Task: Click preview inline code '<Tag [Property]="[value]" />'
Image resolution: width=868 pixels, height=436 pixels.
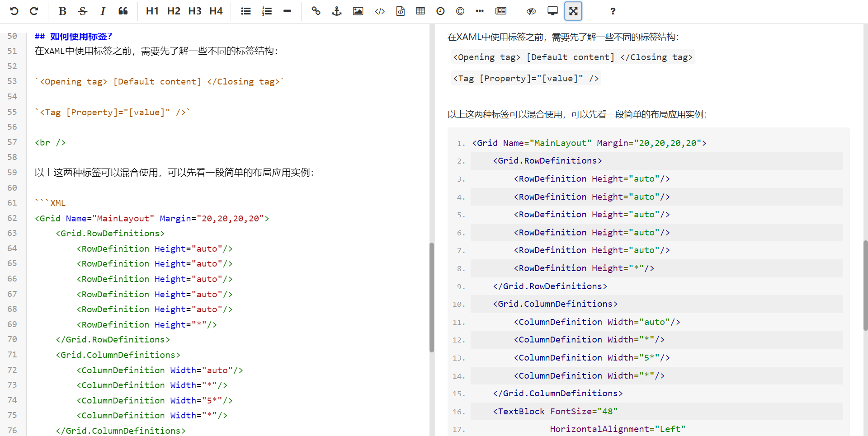Action: tap(526, 79)
